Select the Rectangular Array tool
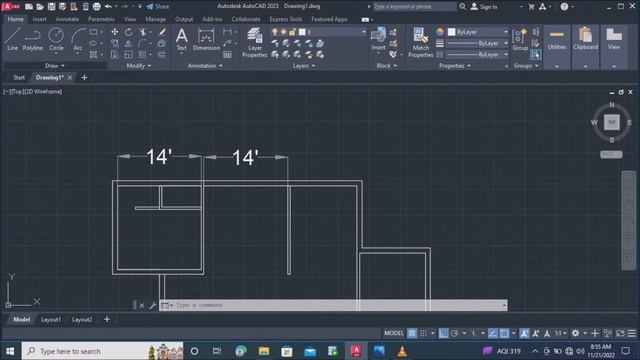This screenshot has width=640, height=360. [x=142, y=54]
